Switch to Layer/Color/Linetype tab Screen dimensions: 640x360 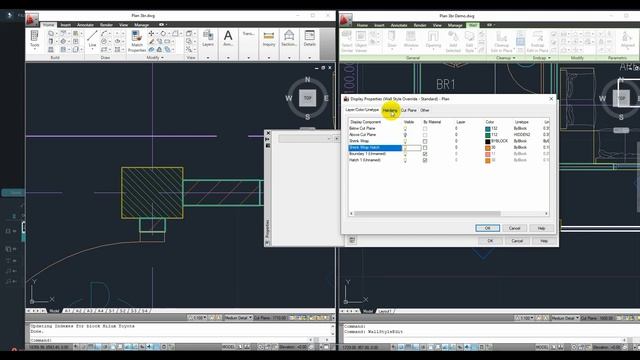click(x=362, y=110)
